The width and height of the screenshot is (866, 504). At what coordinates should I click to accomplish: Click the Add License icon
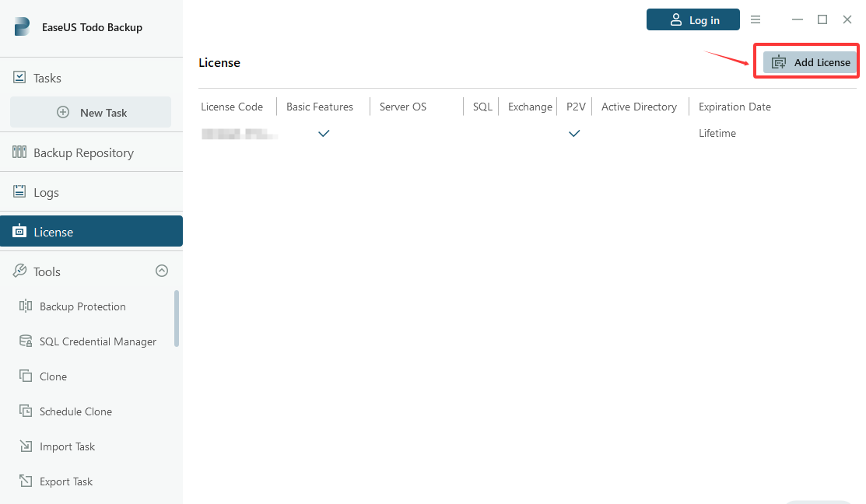pyautogui.click(x=779, y=62)
